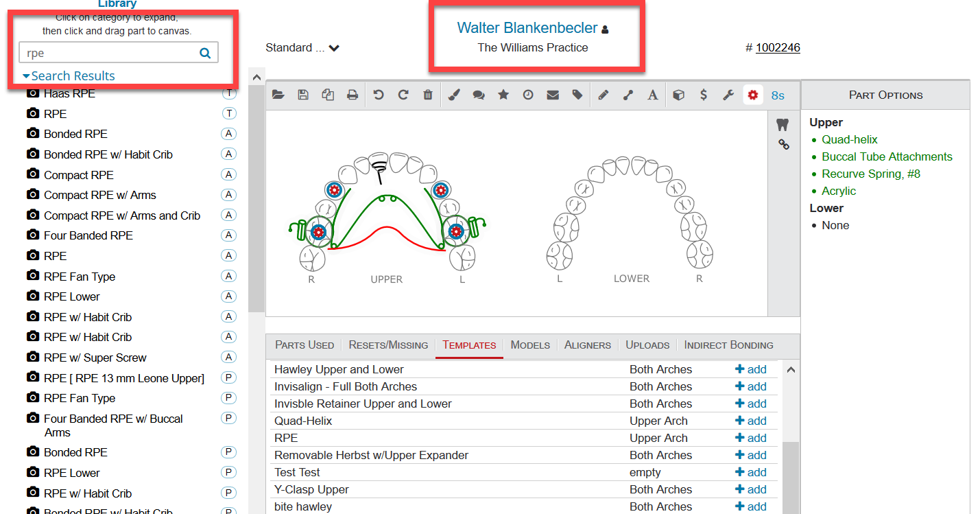
Task: Delete the selected part with the trash icon
Action: click(428, 95)
